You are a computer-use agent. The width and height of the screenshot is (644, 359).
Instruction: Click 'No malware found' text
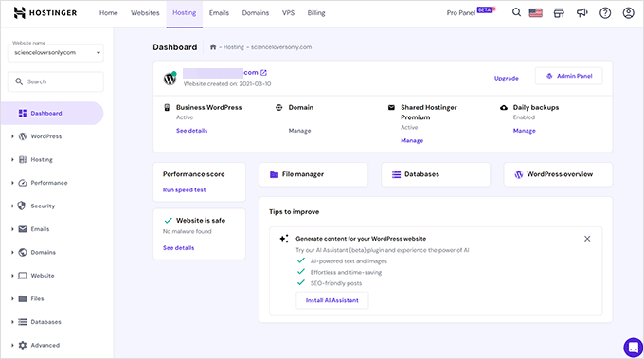click(x=188, y=232)
